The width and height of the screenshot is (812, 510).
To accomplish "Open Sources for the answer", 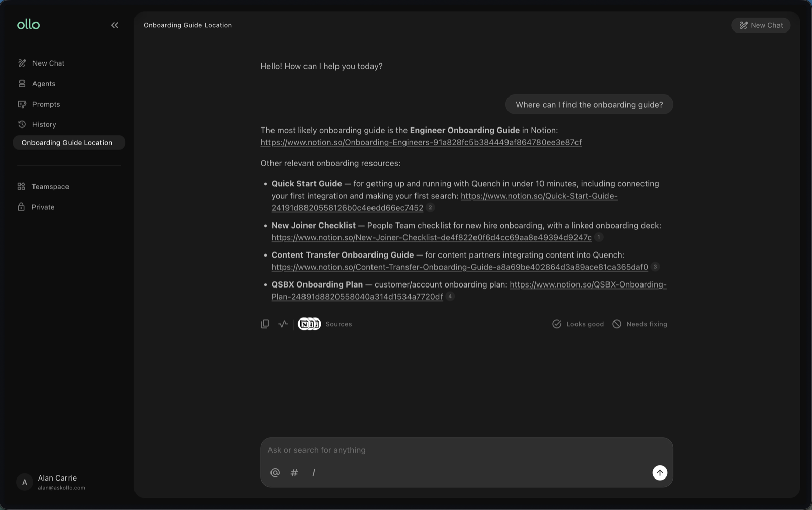I will click(x=339, y=324).
